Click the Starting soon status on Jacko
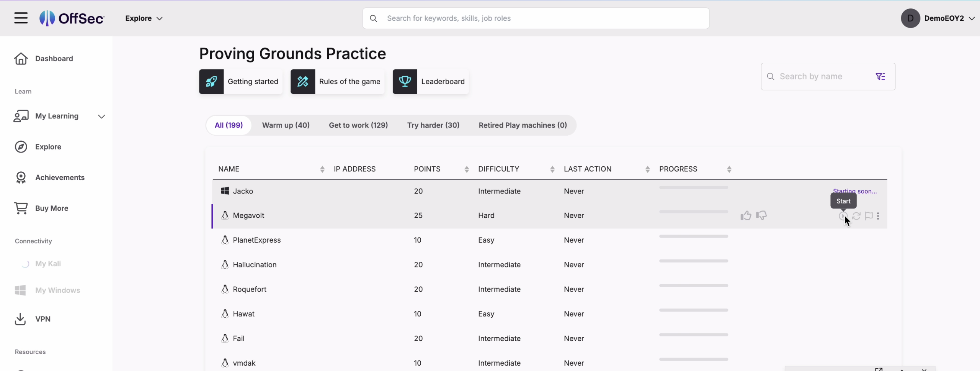 pos(855,191)
